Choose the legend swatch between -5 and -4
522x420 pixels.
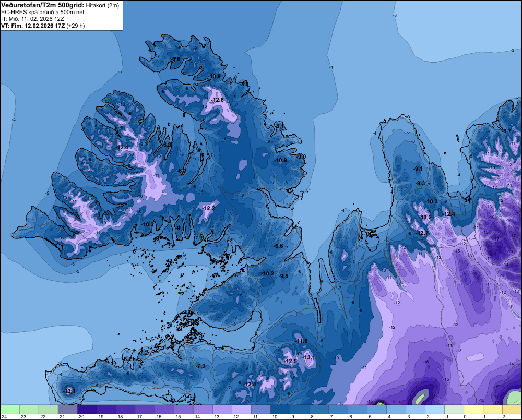377,409
